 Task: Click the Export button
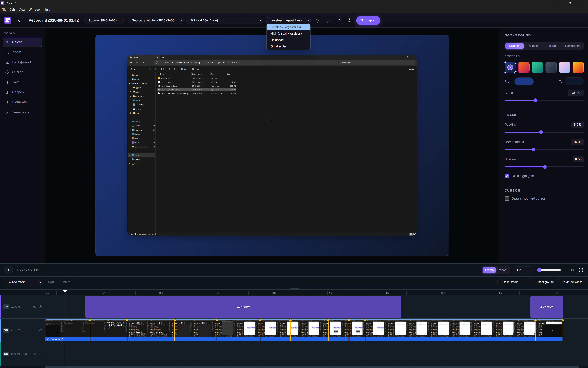368,20
